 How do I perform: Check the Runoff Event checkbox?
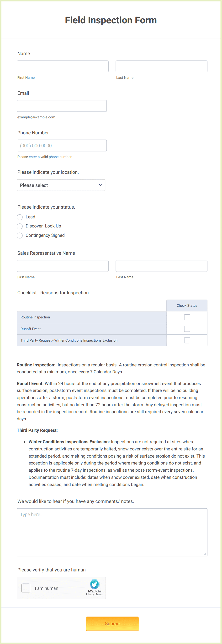coord(187,328)
